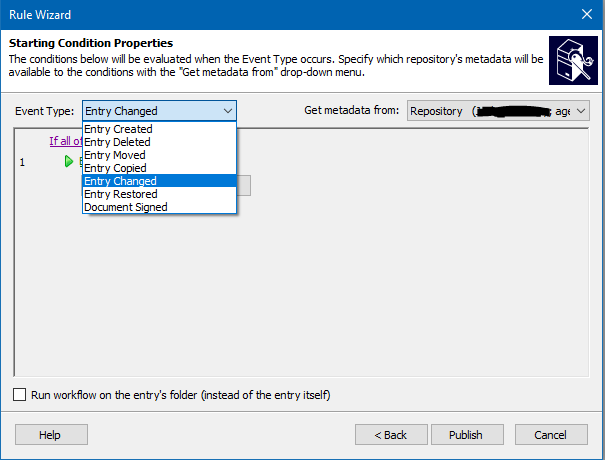The height and width of the screenshot is (460, 605).
Task: Click the Event Type combo box field
Action: pos(159,111)
